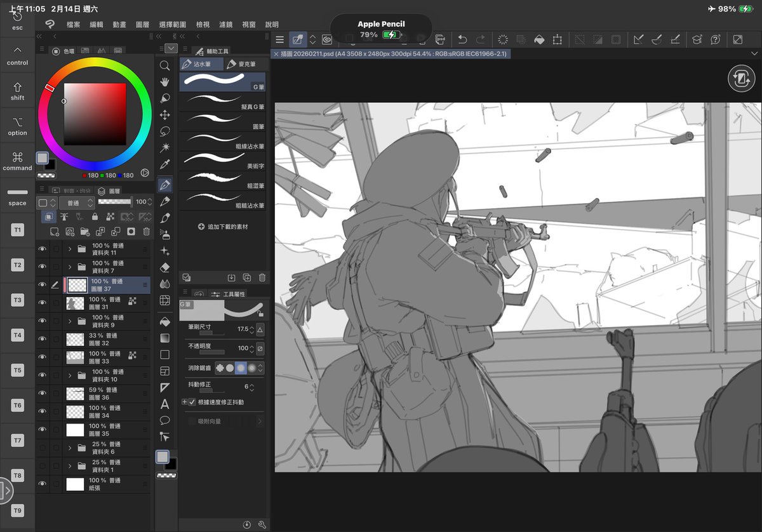Select the active Pen tool
The image size is (762, 532).
point(164,185)
